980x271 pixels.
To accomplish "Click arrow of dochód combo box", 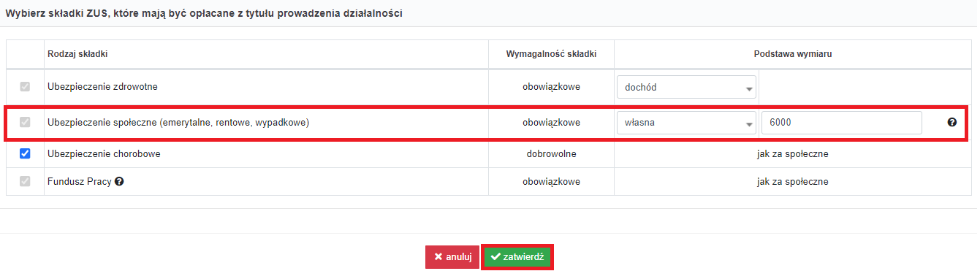I will 749,88.
